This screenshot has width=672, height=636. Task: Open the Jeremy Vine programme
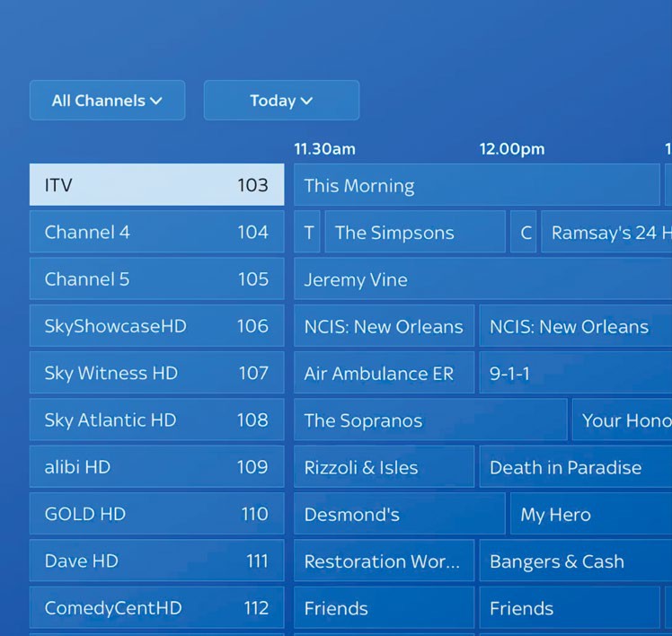point(482,279)
